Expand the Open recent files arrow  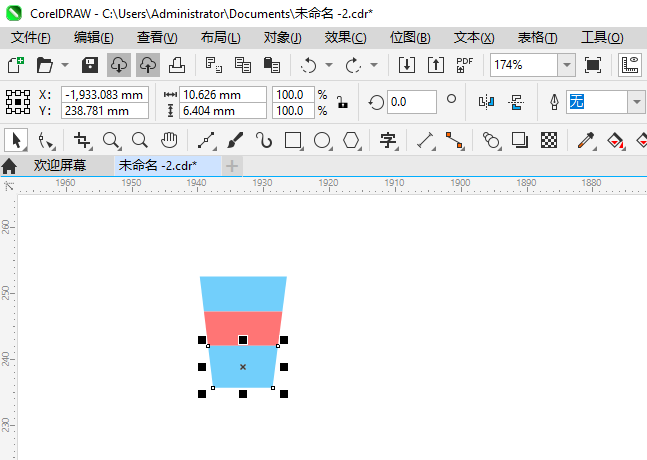pyautogui.click(x=65, y=65)
